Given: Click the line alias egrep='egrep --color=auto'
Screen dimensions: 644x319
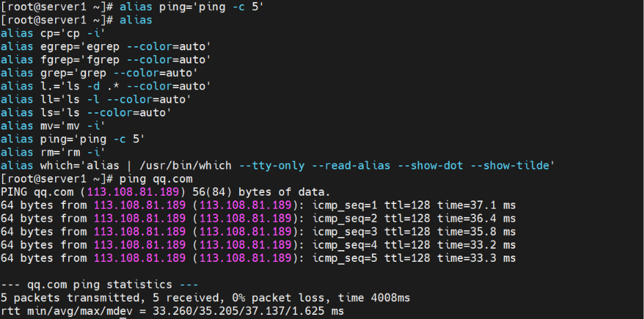Looking at the screenshot, I should (106, 46).
